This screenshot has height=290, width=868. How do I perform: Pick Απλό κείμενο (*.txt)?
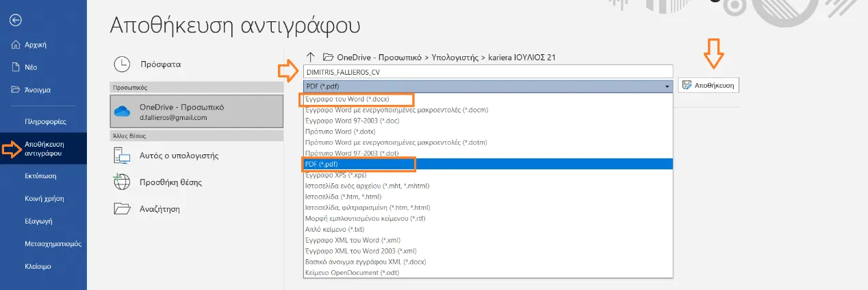(x=488, y=229)
